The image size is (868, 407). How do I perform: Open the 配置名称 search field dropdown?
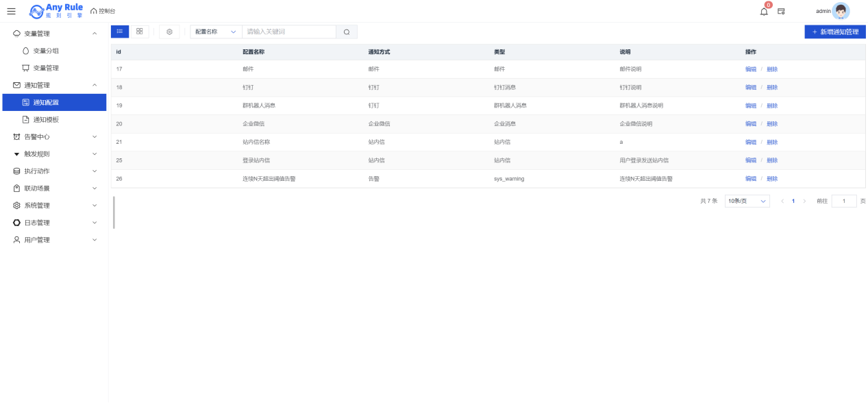[x=215, y=32]
